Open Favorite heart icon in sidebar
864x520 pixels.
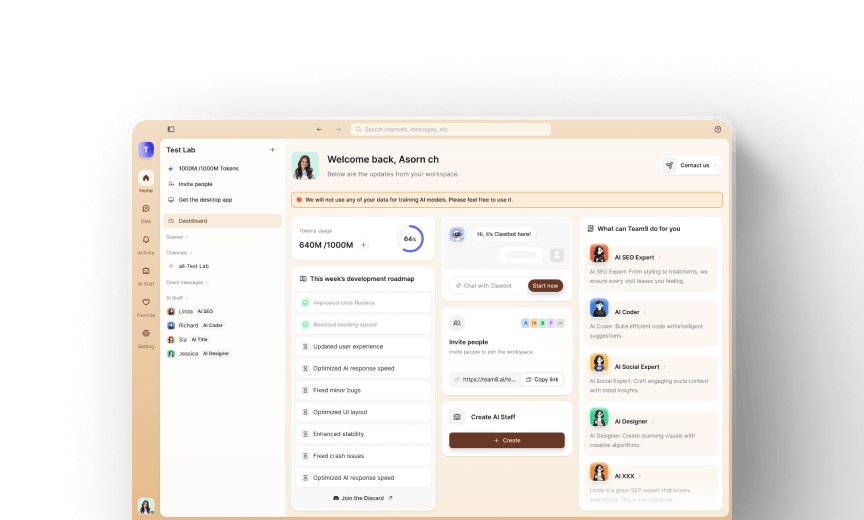click(x=146, y=303)
